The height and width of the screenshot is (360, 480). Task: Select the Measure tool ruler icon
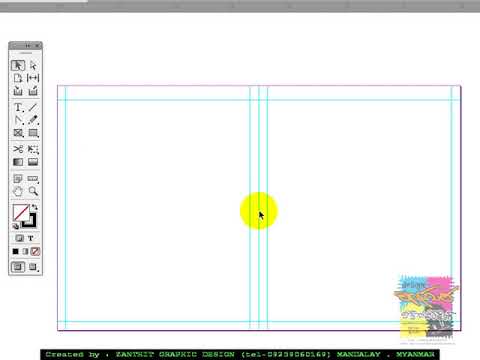(x=33, y=179)
